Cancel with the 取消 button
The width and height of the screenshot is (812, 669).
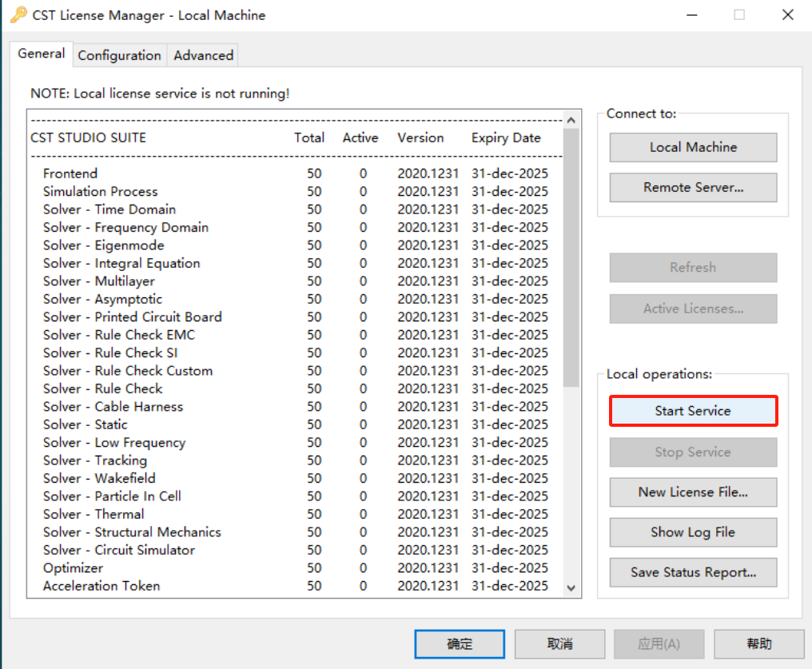[559, 644]
